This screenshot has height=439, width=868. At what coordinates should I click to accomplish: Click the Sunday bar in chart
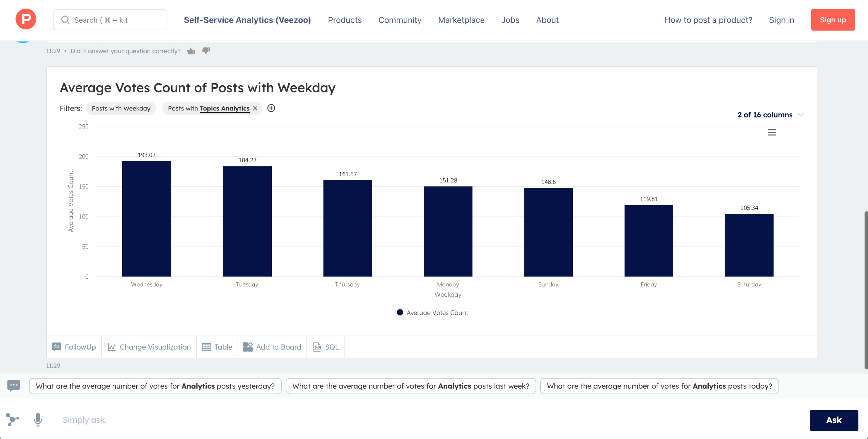(x=548, y=232)
